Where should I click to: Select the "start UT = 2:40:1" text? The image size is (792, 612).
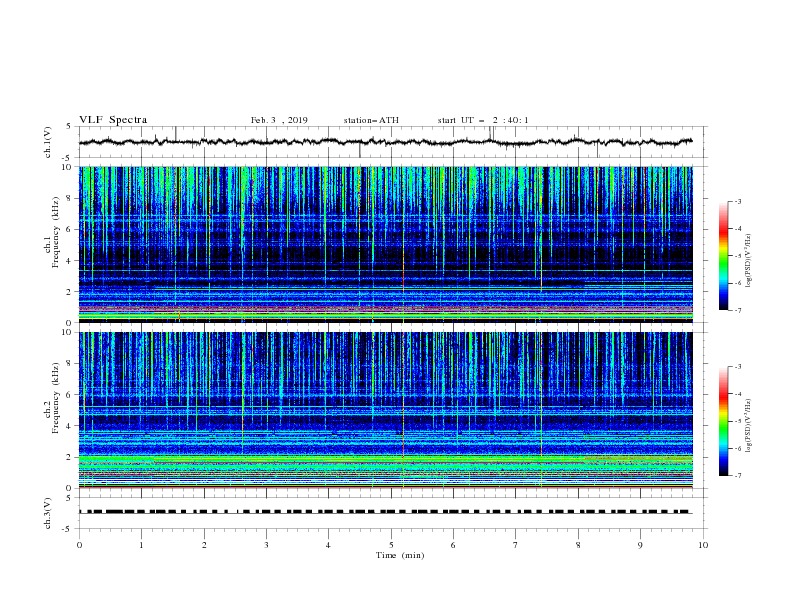point(483,120)
